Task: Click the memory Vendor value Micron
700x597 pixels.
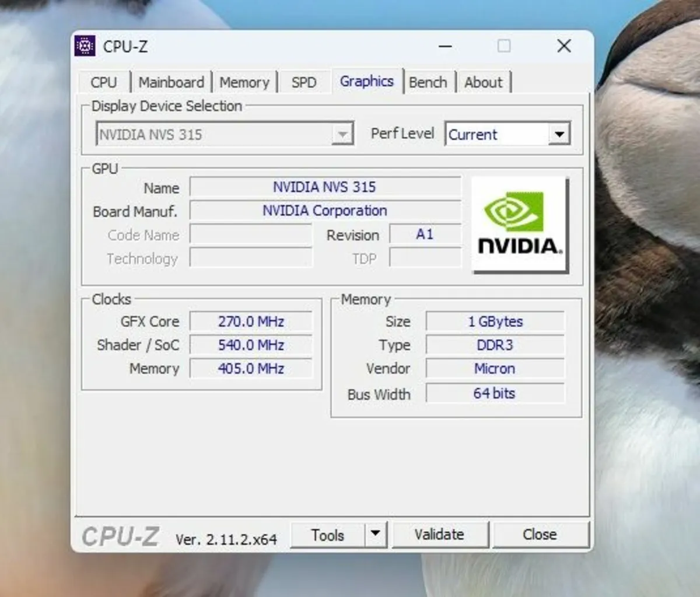Action: (x=495, y=368)
